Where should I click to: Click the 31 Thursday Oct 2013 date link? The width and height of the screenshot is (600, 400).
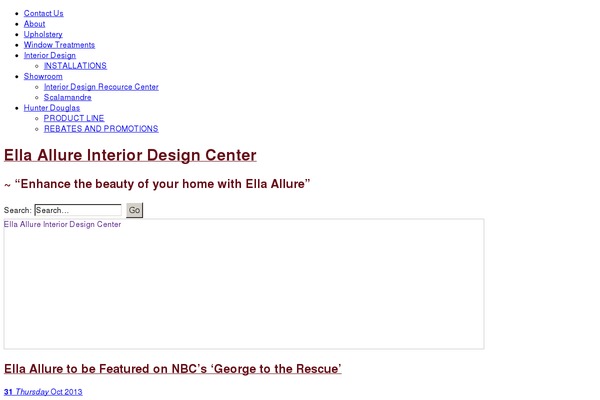point(43,392)
